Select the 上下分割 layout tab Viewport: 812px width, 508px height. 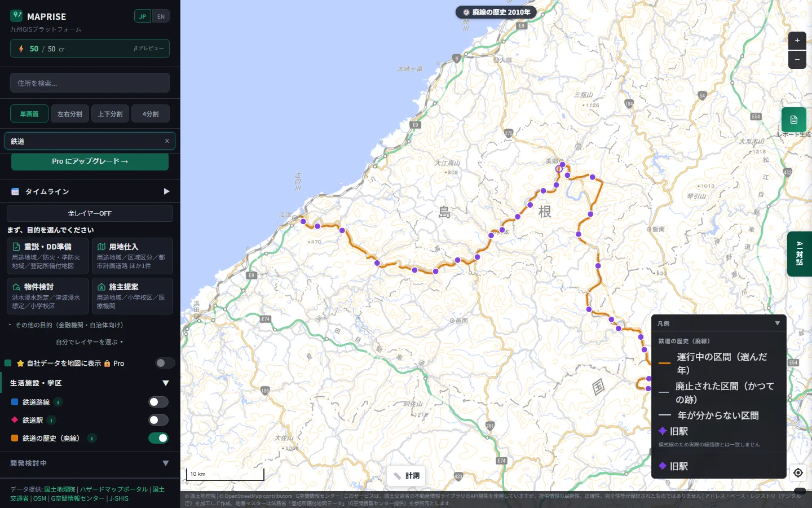(x=110, y=113)
